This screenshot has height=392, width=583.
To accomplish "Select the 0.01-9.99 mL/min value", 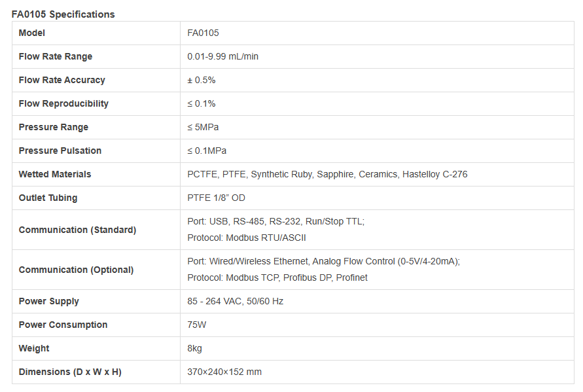I will pyautogui.click(x=222, y=56).
